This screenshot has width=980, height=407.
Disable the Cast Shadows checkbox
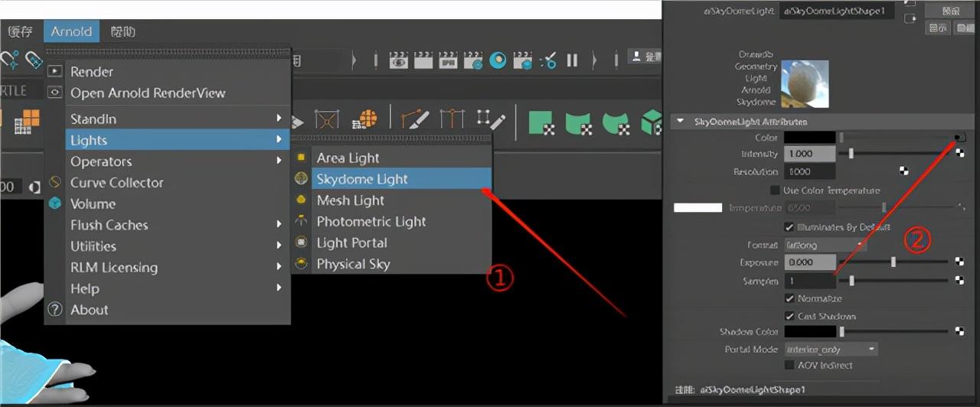tap(789, 316)
